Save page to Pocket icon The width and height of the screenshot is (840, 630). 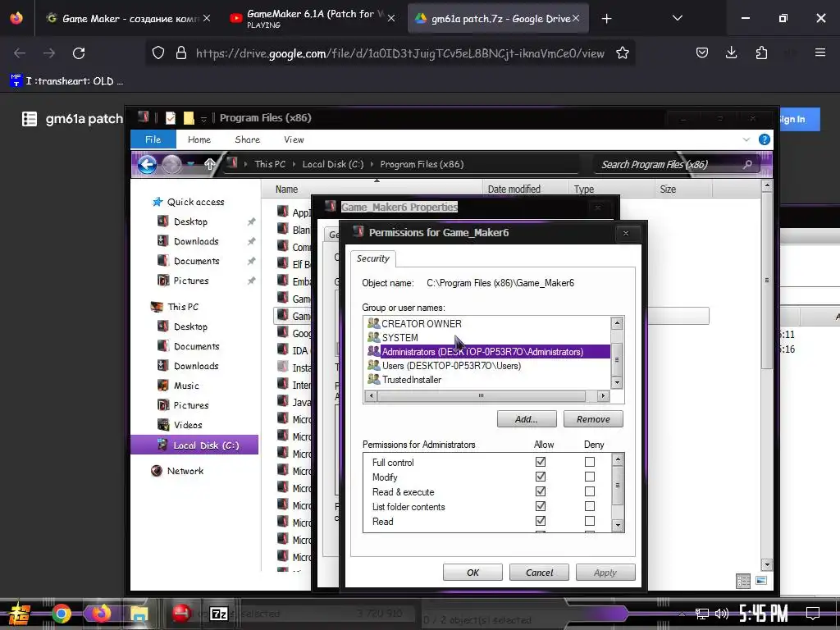point(702,52)
